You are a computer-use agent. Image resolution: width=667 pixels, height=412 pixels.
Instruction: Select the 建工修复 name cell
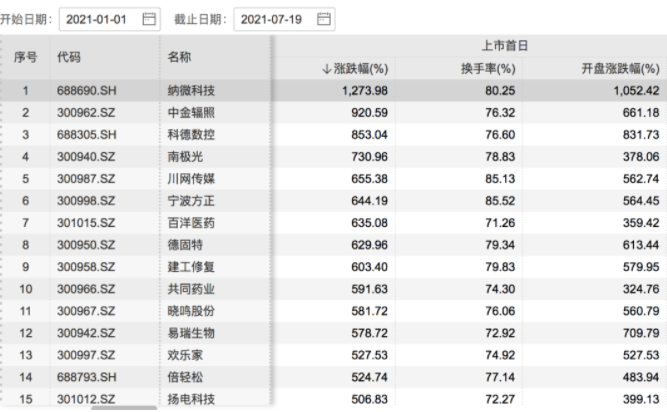coord(191,267)
